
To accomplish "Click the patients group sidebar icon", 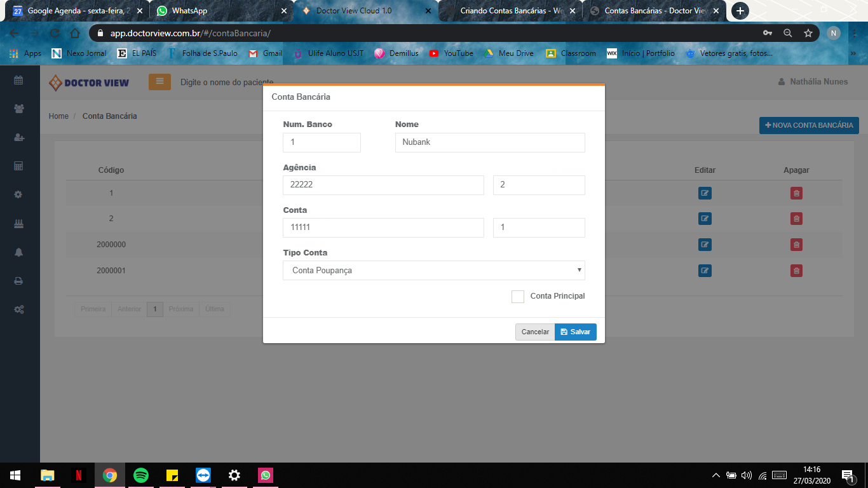I will coord(18,109).
